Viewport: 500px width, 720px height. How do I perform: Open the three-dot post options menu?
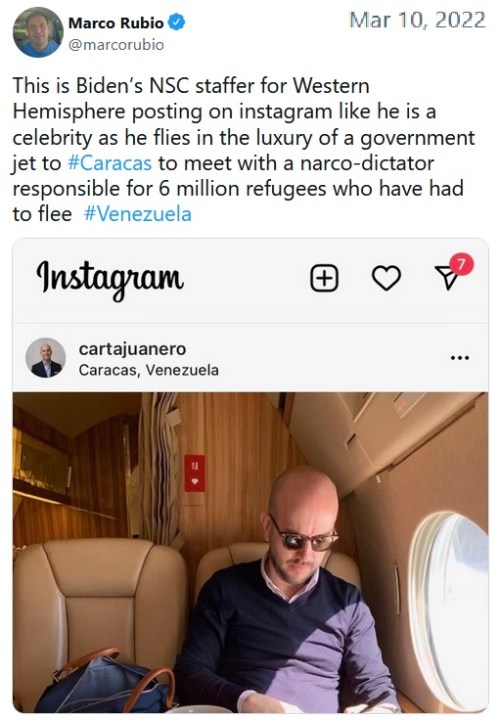pos(460,358)
